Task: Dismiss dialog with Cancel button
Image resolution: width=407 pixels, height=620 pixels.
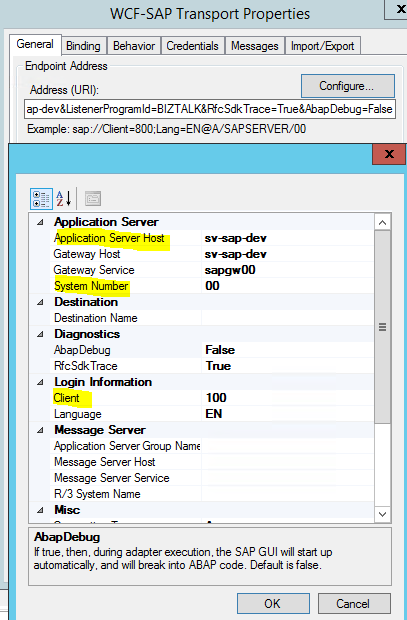Action: (x=354, y=603)
